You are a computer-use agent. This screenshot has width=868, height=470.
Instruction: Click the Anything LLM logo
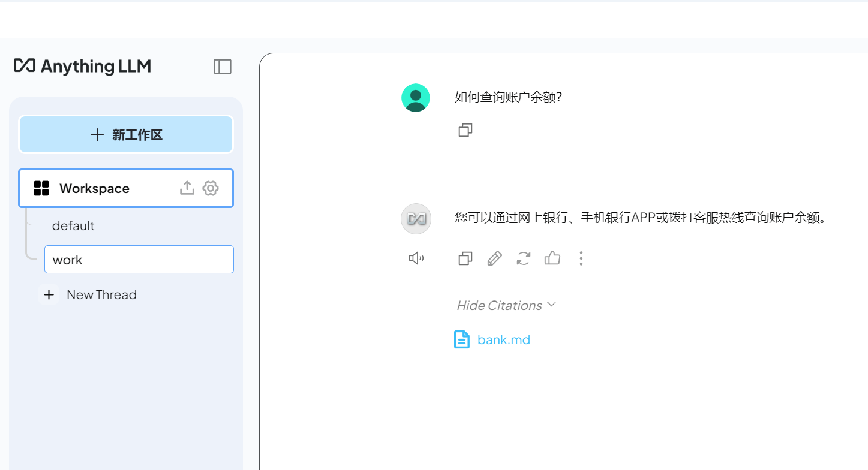pyautogui.click(x=82, y=66)
